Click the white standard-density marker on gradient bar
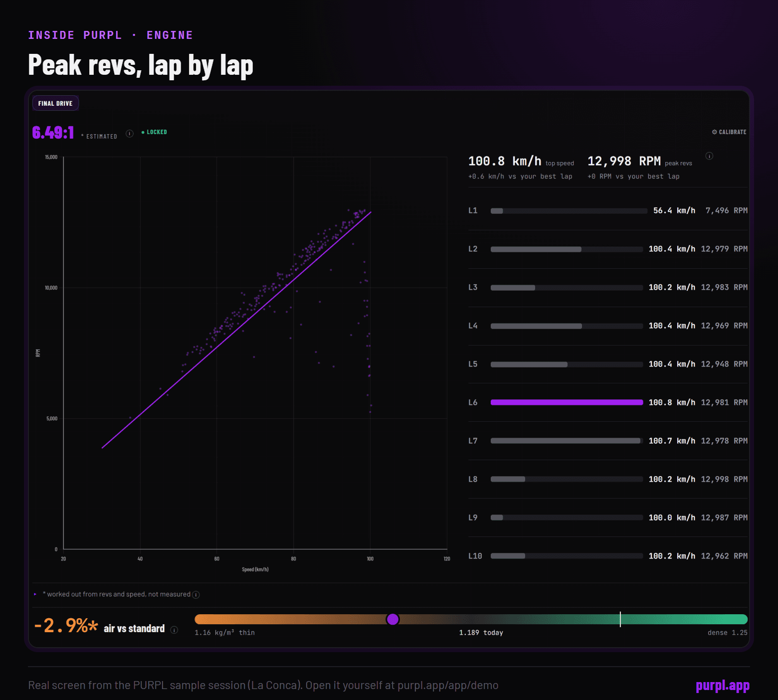This screenshot has height=700, width=778. click(x=620, y=619)
